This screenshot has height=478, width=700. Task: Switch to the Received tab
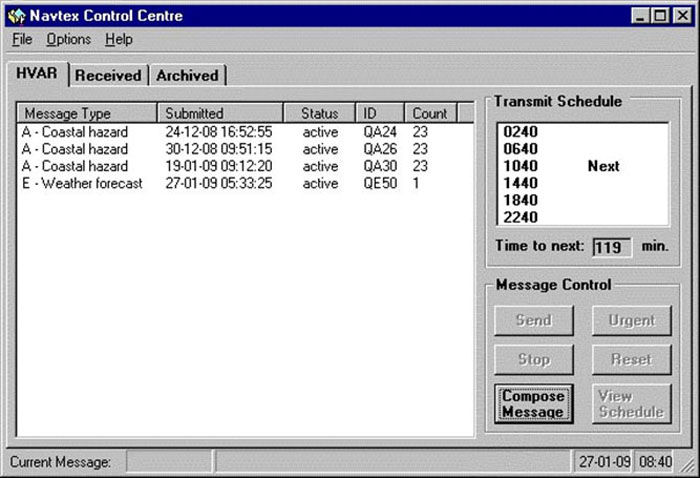click(108, 75)
